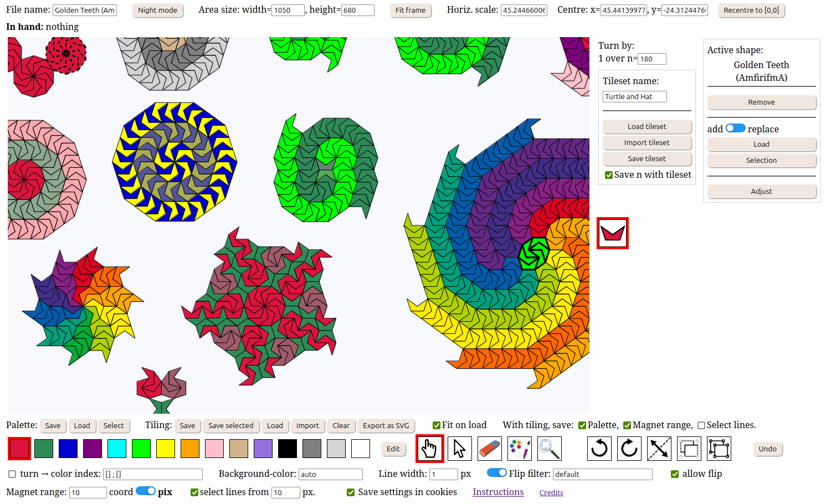Choose the orange palette swatch
The width and height of the screenshot is (826, 504).
[190, 449]
